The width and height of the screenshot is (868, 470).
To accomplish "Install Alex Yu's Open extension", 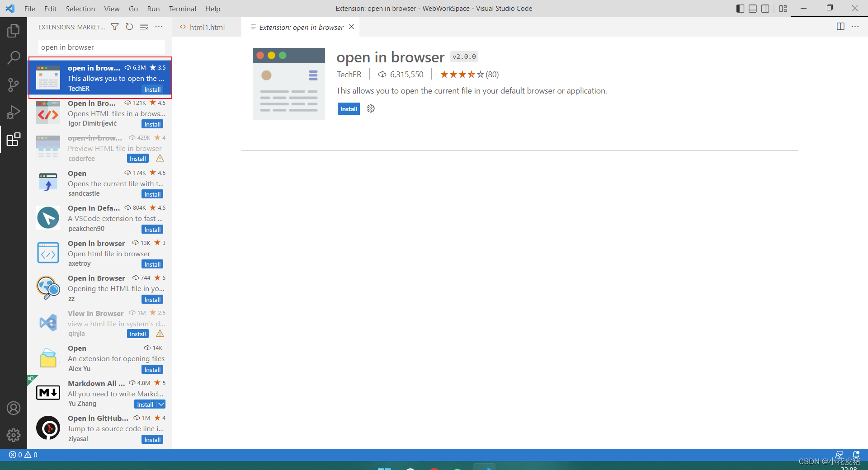I will 152,370.
